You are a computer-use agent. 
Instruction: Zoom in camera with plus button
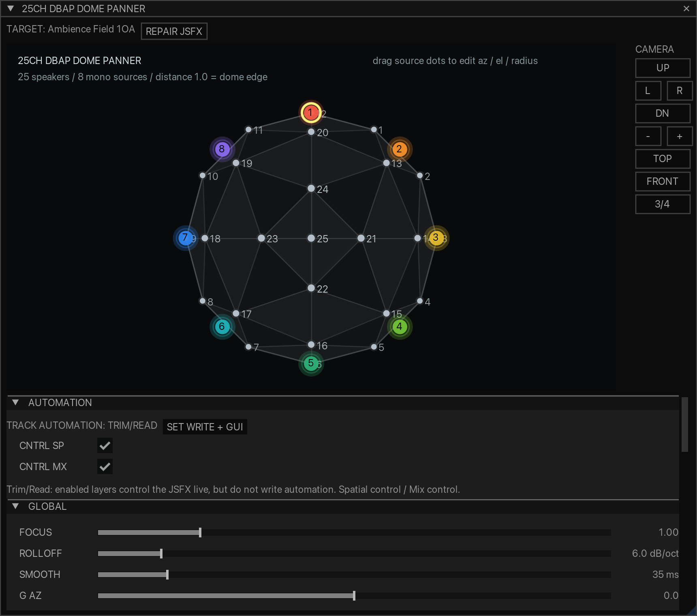click(x=680, y=136)
